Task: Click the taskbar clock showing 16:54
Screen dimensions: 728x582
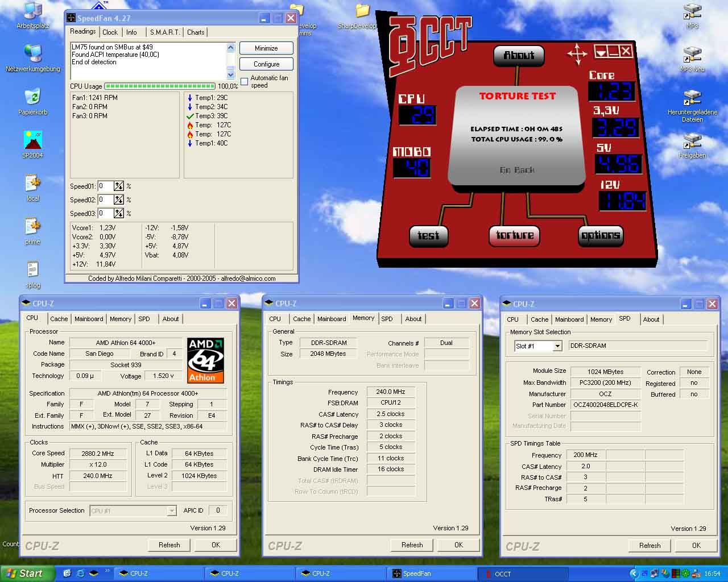Action: pos(712,574)
